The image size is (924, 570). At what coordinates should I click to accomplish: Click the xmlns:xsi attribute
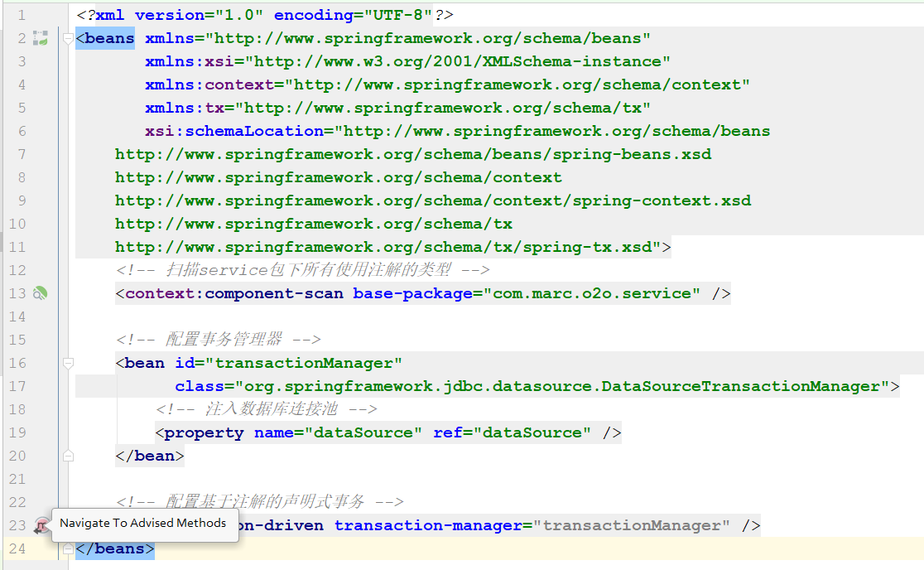click(x=407, y=61)
